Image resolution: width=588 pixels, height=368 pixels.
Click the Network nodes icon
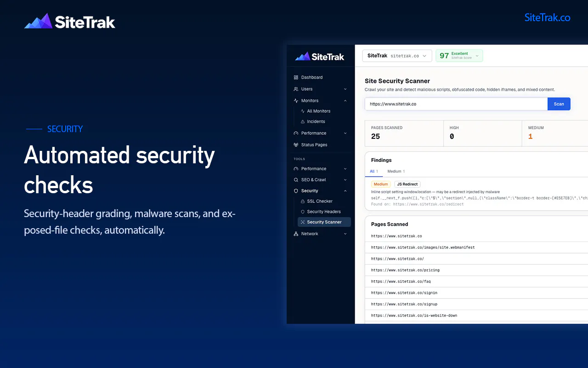click(296, 234)
